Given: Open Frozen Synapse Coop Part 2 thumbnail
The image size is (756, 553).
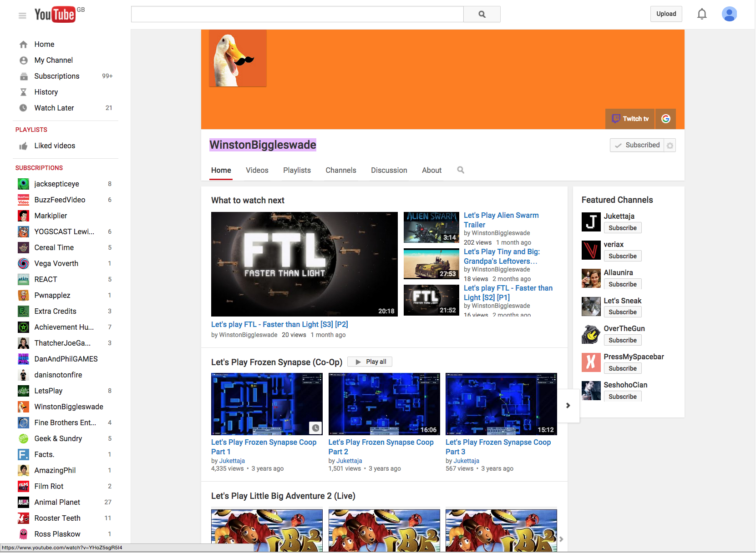Looking at the screenshot, I should pyautogui.click(x=384, y=404).
